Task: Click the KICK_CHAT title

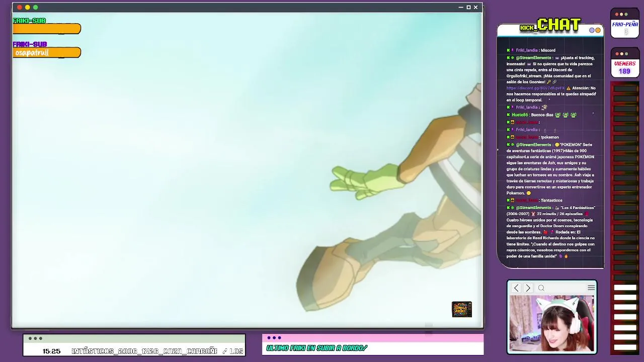Action: 550,25
